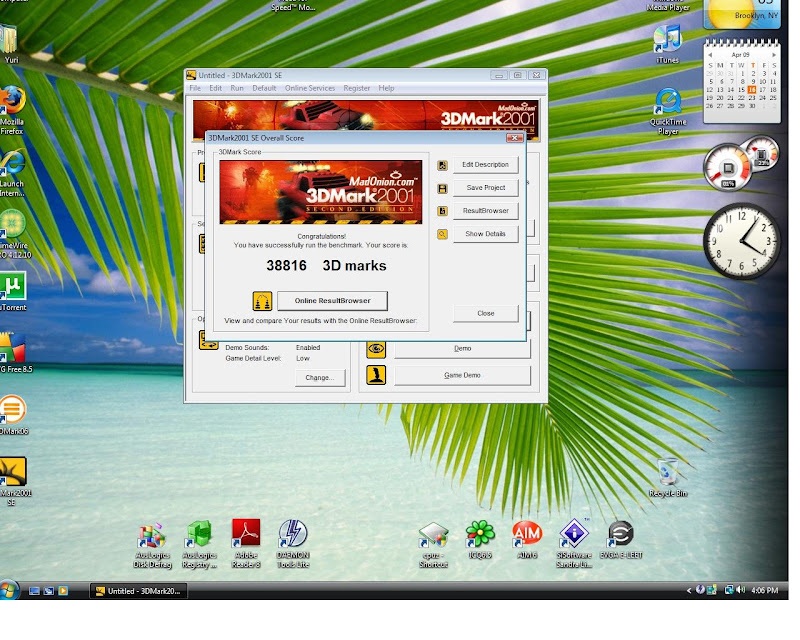Click the volume speaker tray icon

pos(741,590)
